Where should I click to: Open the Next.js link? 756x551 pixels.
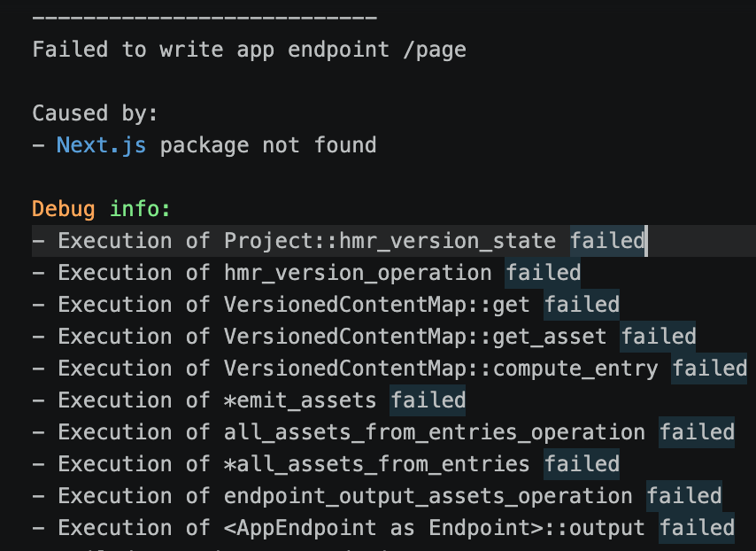pyautogui.click(x=101, y=145)
